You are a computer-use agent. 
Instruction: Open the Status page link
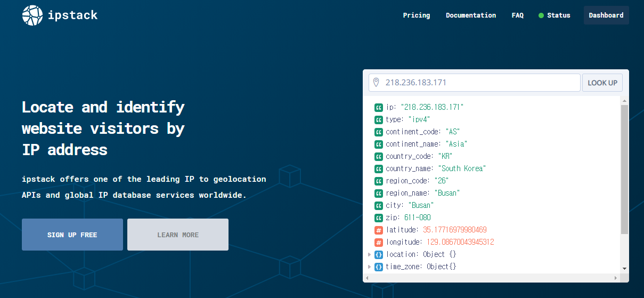(x=558, y=15)
